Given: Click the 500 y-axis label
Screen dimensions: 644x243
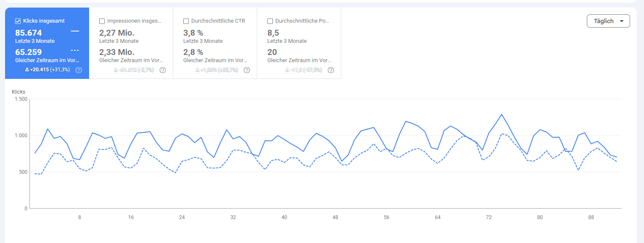Looking at the screenshot, I should tap(23, 172).
